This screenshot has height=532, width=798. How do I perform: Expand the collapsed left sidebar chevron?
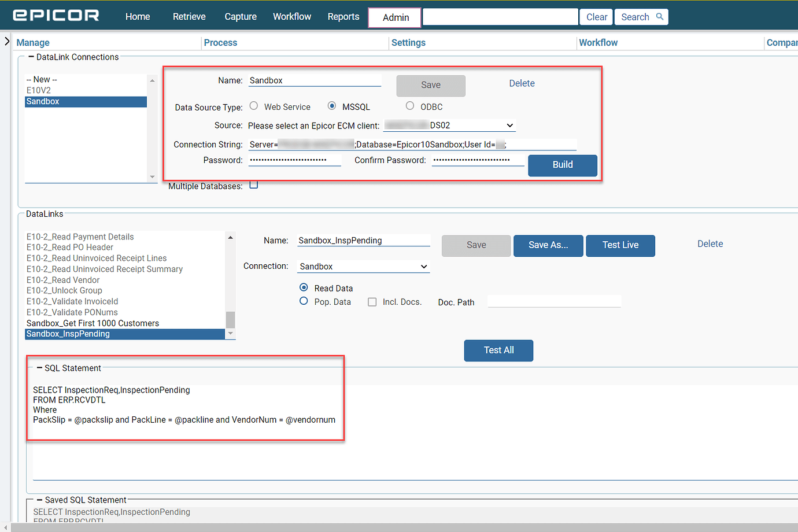(6, 41)
